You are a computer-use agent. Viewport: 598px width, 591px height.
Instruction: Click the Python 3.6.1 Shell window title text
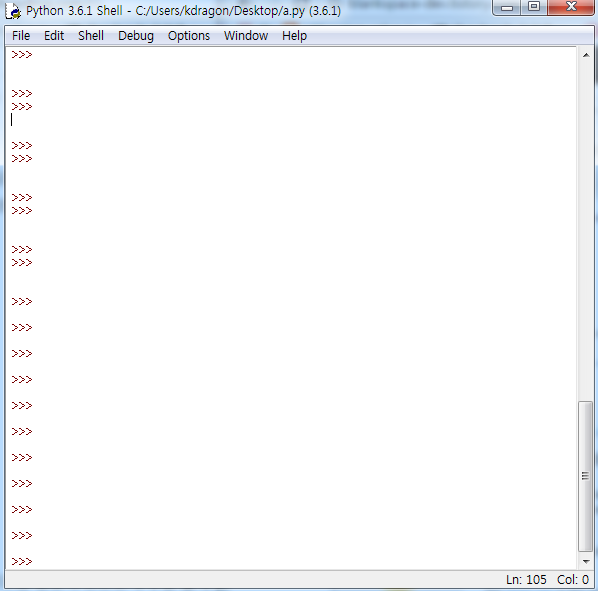pyautogui.click(x=183, y=11)
